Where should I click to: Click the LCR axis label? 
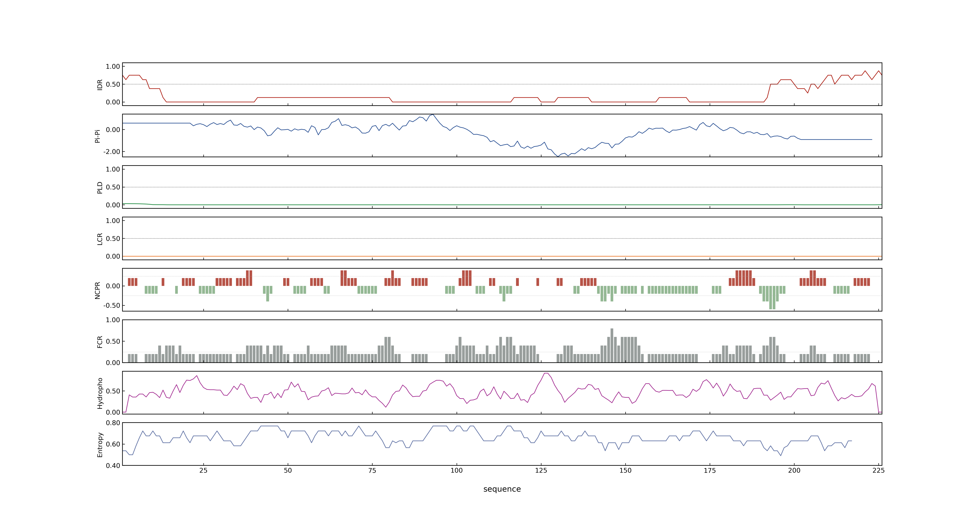click(x=100, y=239)
